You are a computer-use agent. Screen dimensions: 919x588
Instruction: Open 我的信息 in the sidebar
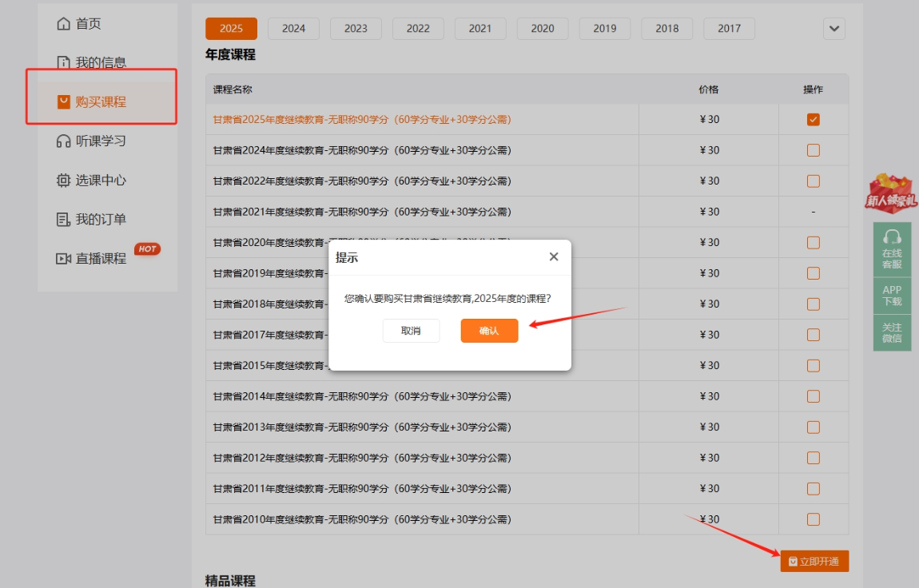91,62
